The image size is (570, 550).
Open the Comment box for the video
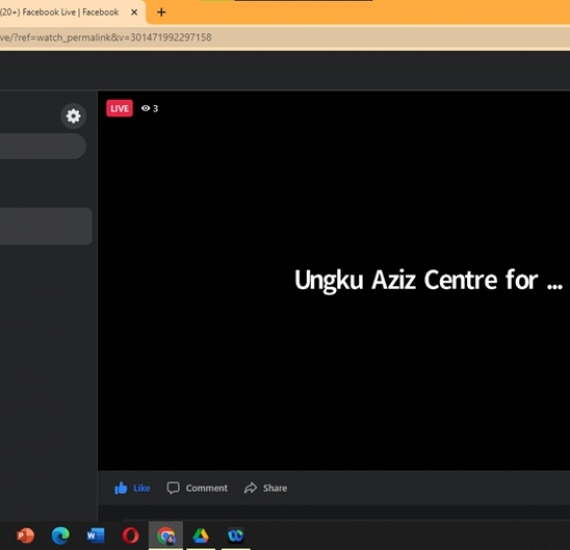pyautogui.click(x=197, y=488)
